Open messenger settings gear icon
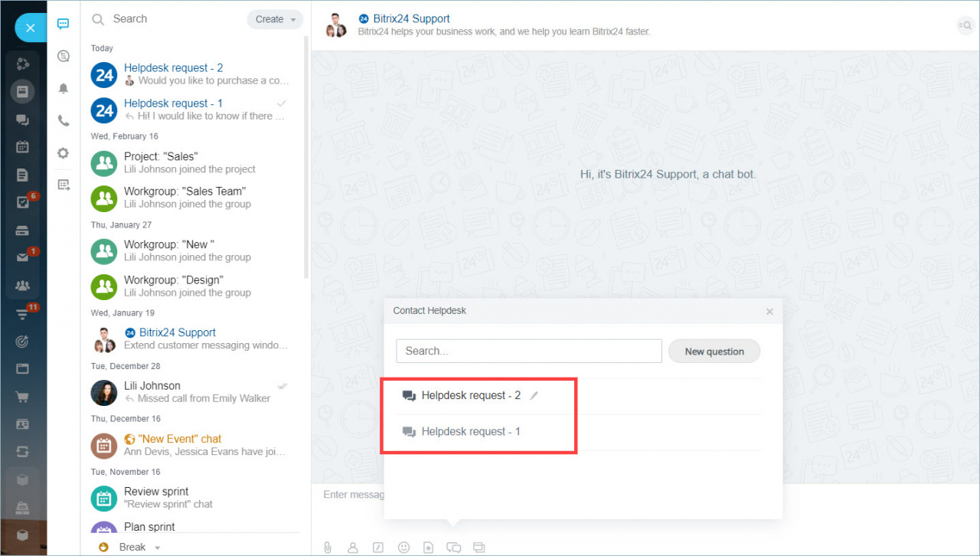 point(63,153)
